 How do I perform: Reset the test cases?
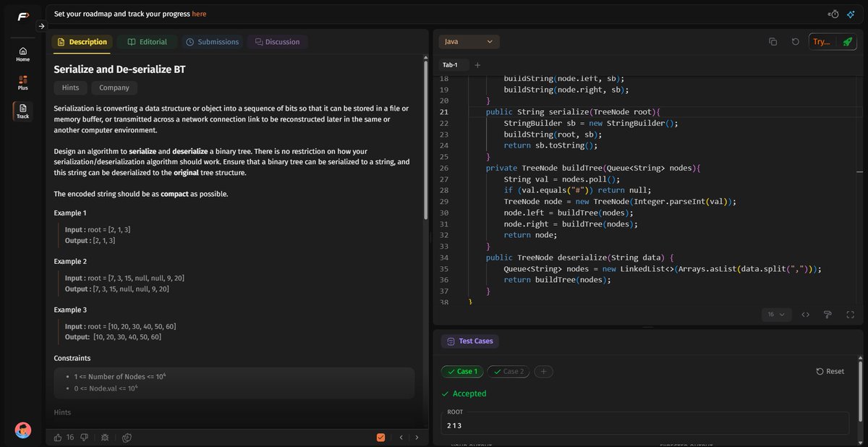(x=830, y=371)
